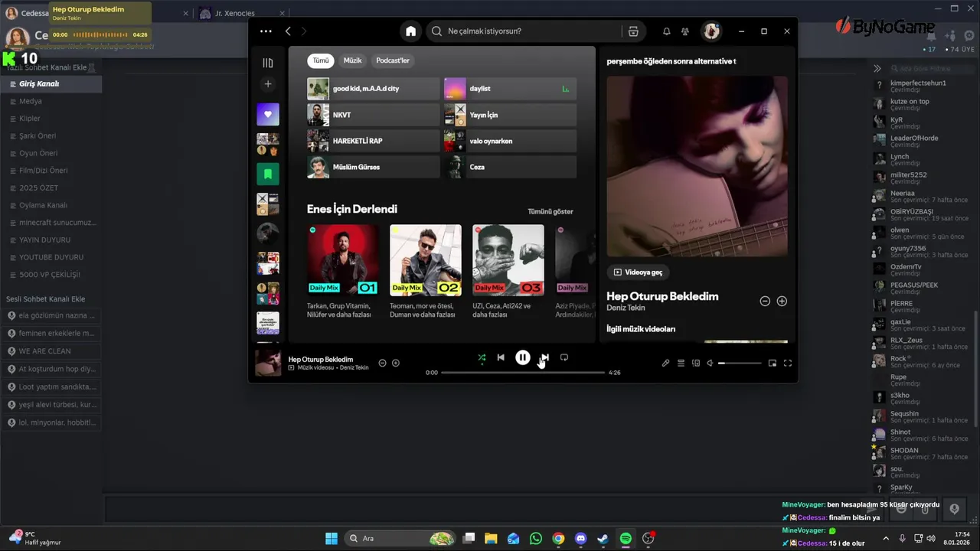The width and height of the screenshot is (980, 551).
Task: Show hidden tray icons chevron
Action: [x=886, y=539]
